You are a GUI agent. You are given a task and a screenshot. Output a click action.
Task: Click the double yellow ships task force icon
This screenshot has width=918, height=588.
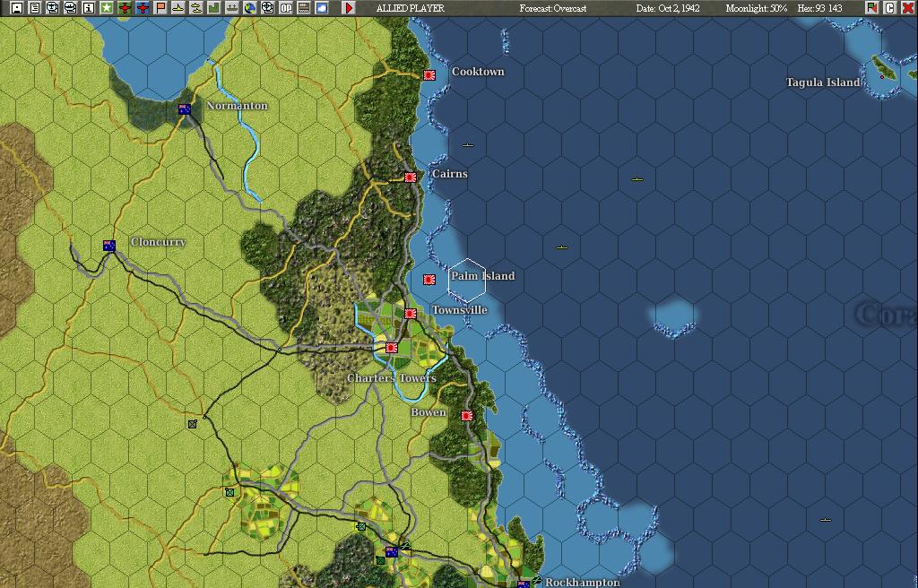pyautogui.click(x=196, y=7)
